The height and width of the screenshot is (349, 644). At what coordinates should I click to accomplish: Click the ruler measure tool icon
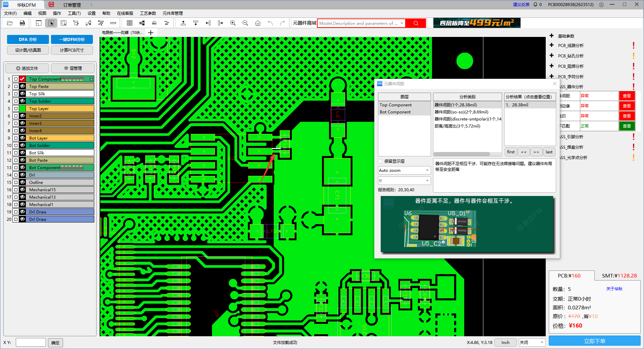[113, 23]
